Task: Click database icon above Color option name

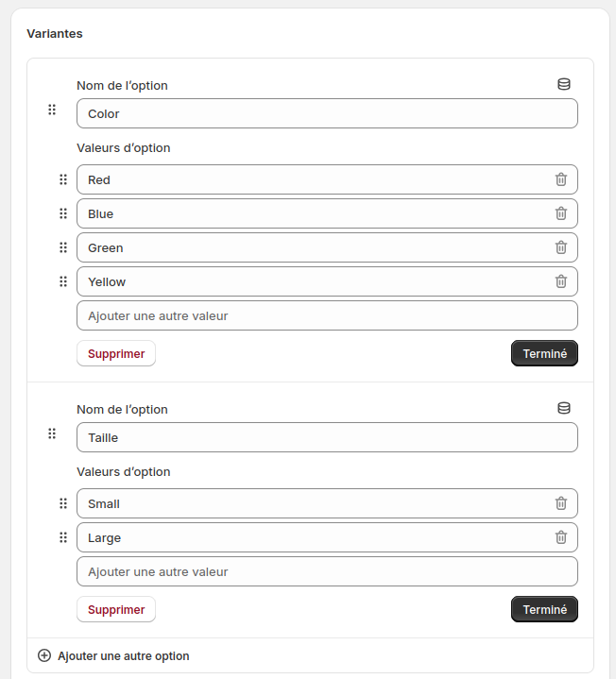Action: [x=564, y=84]
